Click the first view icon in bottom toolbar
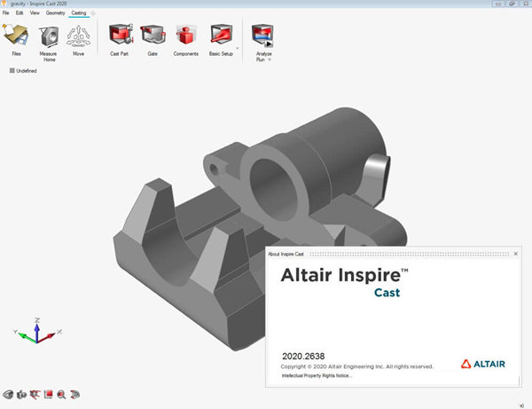The width and height of the screenshot is (532, 409). coord(8,394)
